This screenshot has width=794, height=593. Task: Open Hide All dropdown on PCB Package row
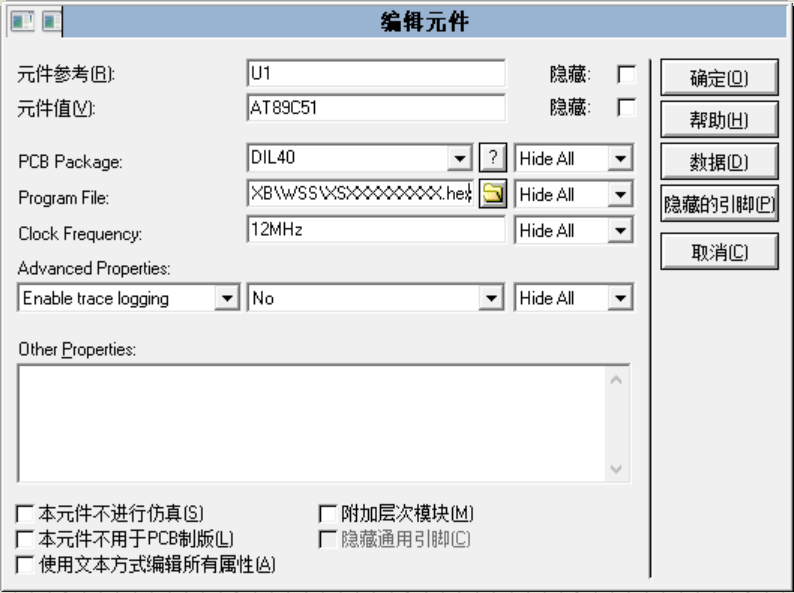click(x=620, y=159)
